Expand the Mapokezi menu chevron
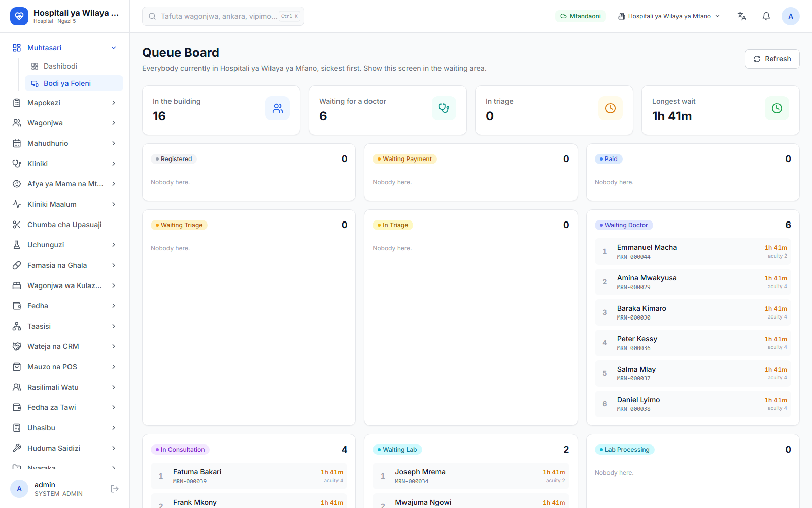The width and height of the screenshot is (812, 508). click(114, 103)
